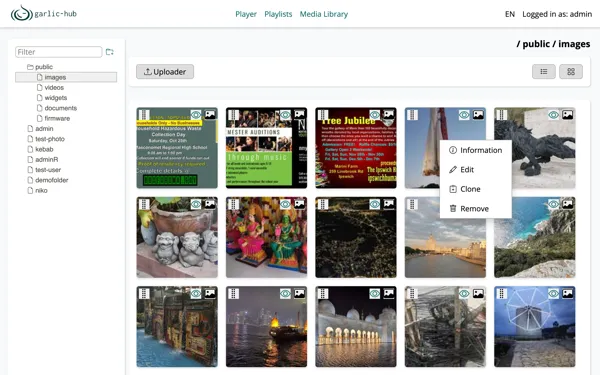This screenshot has height=375, width=600.
Task: Open the menu handle on the gargoyle statues thumbnail
Action: tap(144, 204)
